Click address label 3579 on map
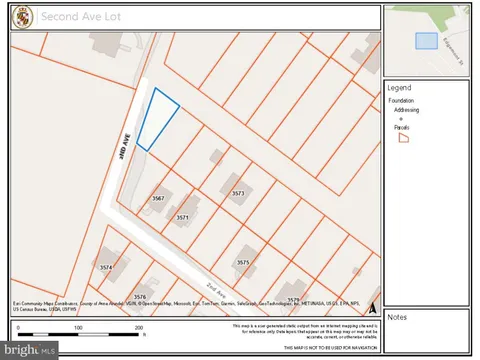Screen dimensions: 480x360 (x=293, y=300)
